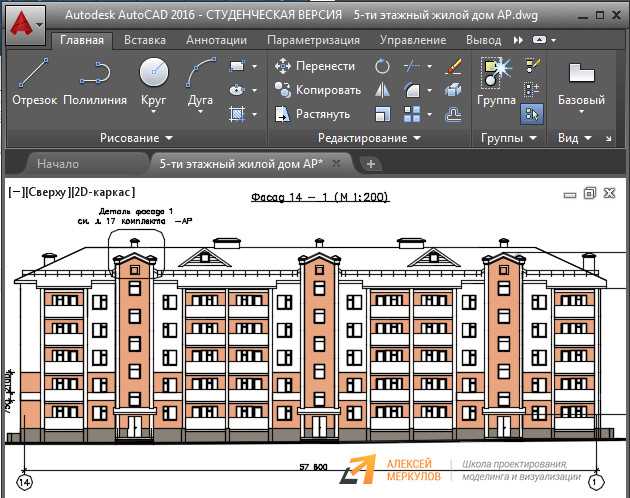Open the Array tool dropdown arrow
This screenshot has width=630, height=498.
coord(430,115)
